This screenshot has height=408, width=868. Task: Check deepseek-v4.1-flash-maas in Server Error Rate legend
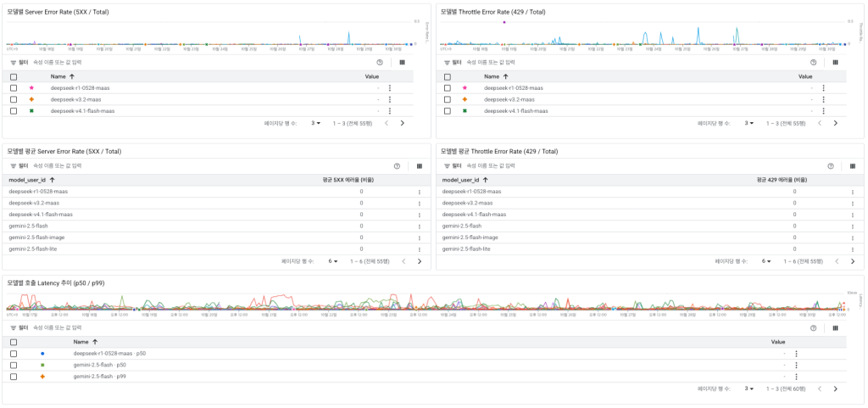(14, 111)
